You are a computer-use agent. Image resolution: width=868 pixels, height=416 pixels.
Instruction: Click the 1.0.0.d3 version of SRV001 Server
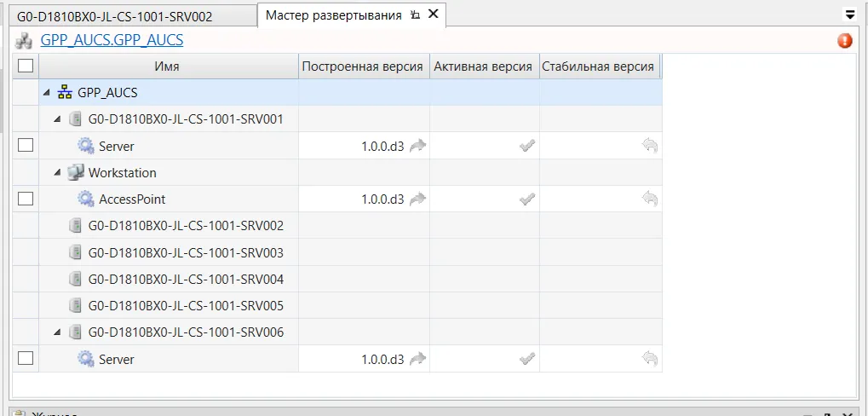tap(382, 147)
